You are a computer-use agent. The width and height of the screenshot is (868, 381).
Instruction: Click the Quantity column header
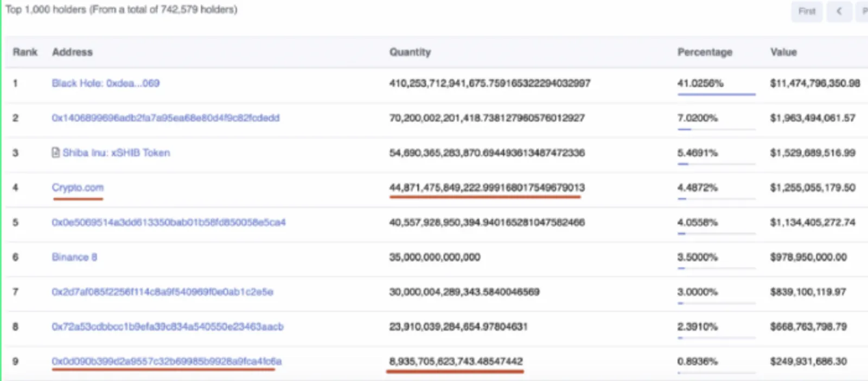pos(410,52)
